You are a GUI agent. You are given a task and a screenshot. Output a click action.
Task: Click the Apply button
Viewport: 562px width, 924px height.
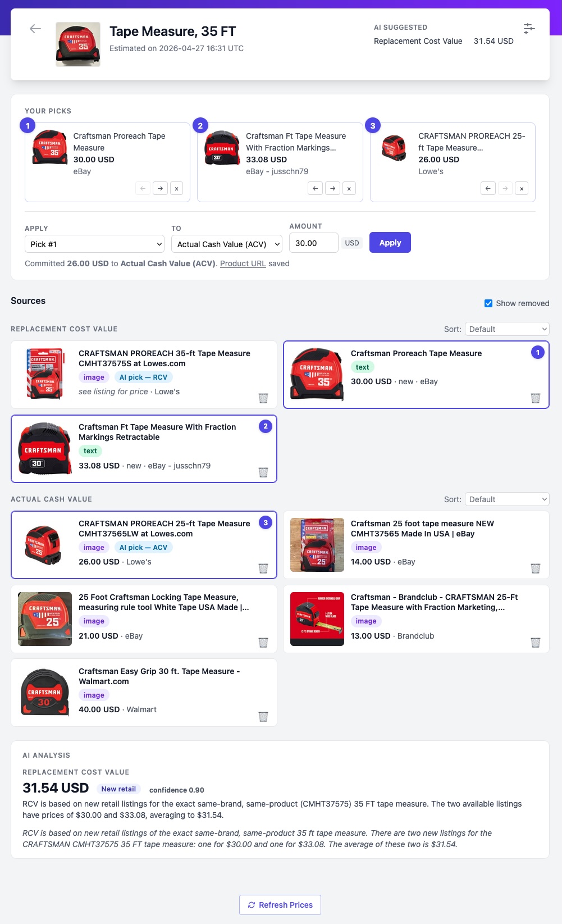390,243
